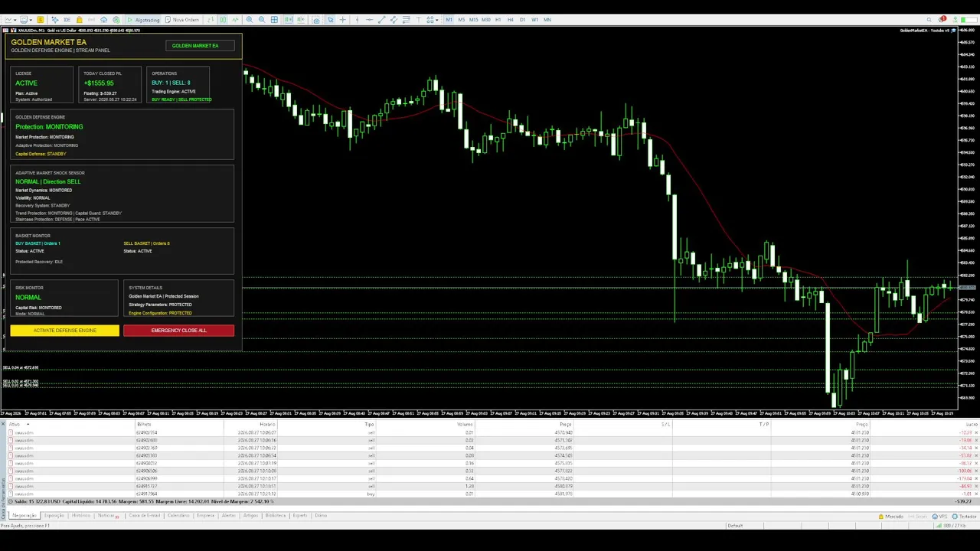The height and width of the screenshot is (551, 980).
Task: Open the Calendário tab
Action: pyautogui.click(x=178, y=516)
